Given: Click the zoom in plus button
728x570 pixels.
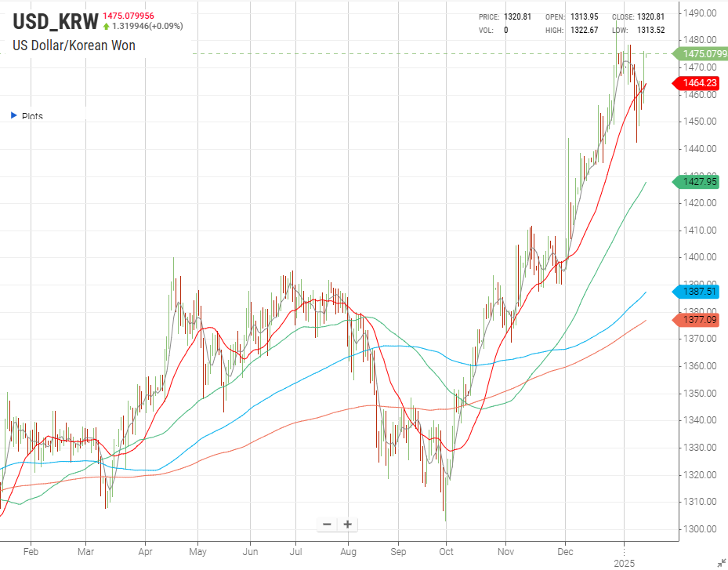Looking at the screenshot, I should [x=347, y=525].
